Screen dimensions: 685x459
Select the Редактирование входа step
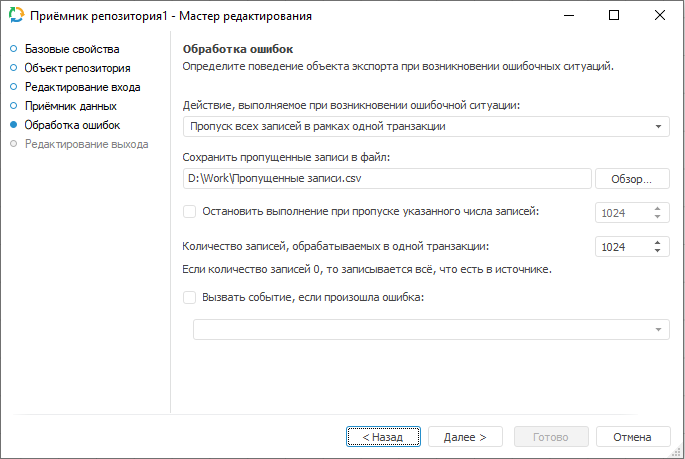click(82, 87)
